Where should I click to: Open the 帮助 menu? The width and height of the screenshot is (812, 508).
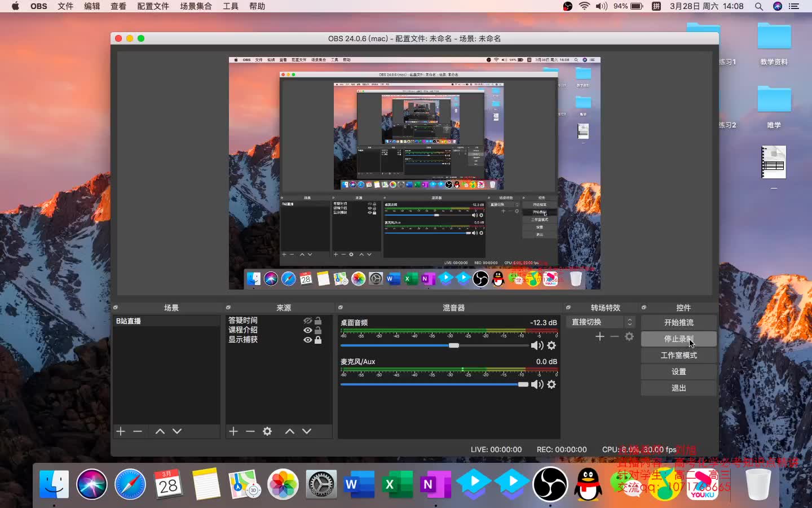257,6
